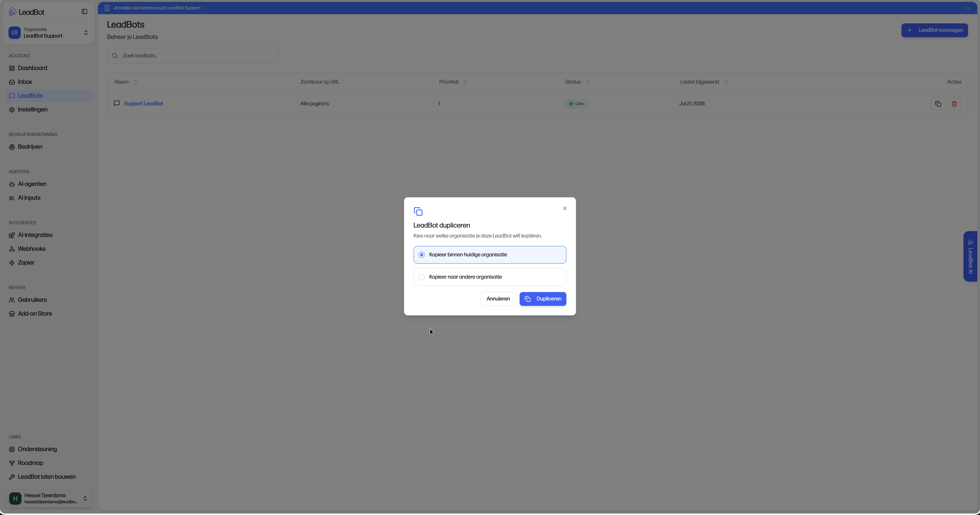Open Gebruikers in the sidebar
980x515 pixels.
(49, 300)
